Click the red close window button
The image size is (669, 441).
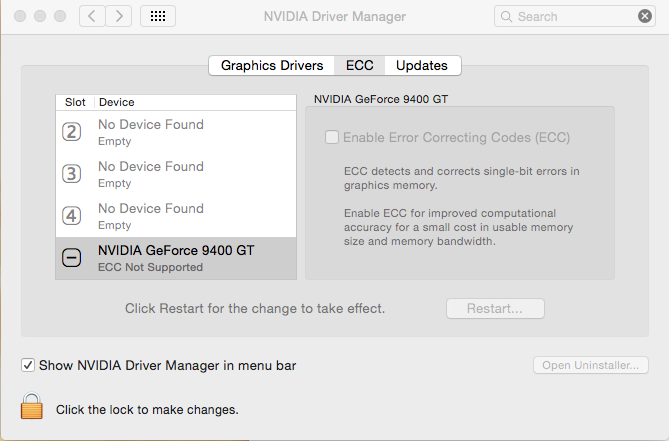click(20, 16)
